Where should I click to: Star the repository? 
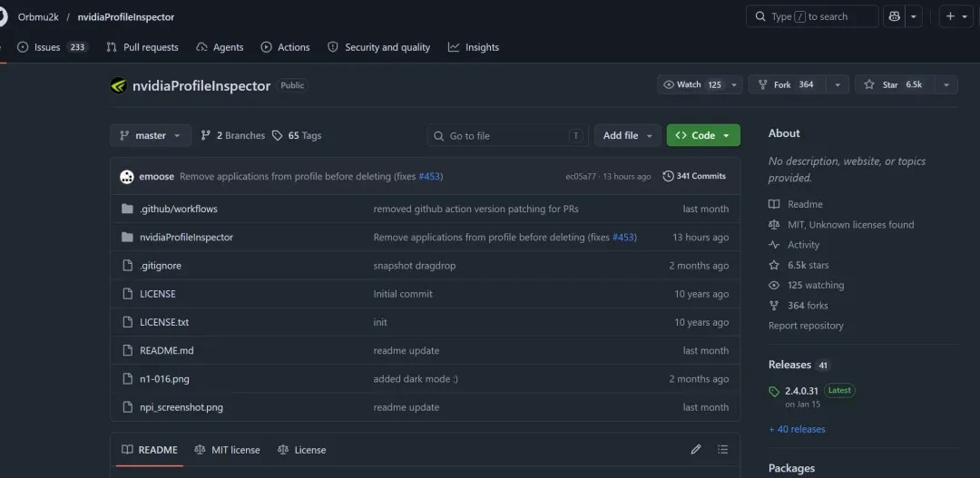point(894,84)
